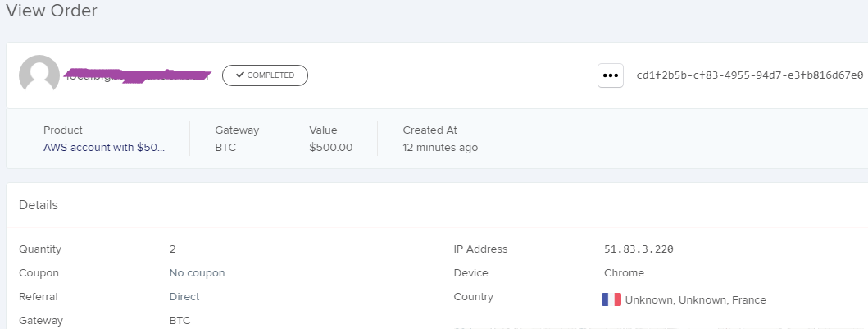Screen dimensions: 868x329
Task: Click the quantity value 2
Action: coord(173,249)
